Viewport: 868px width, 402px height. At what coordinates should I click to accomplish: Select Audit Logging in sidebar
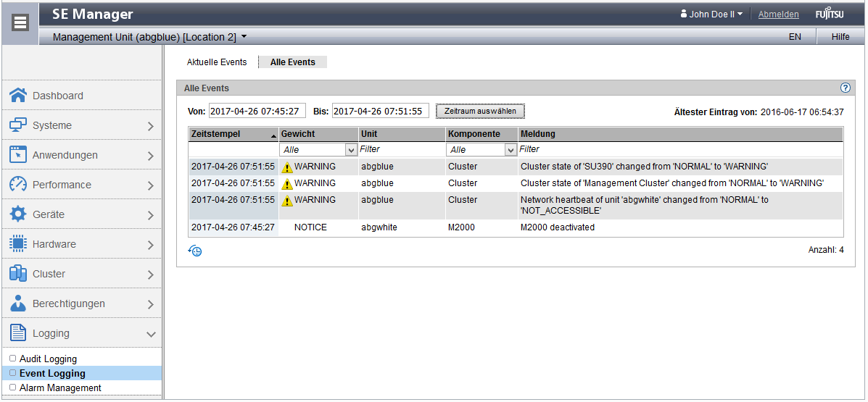point(48,359)
